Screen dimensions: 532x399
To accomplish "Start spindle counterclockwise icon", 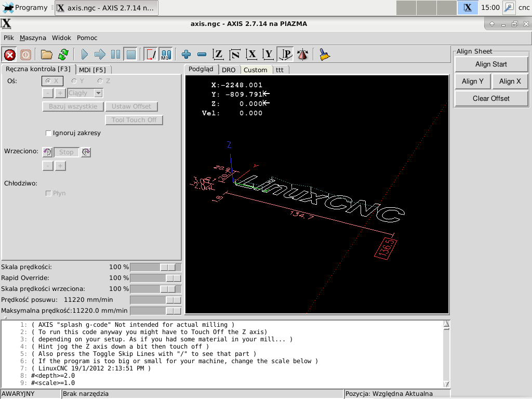I will click(x=47, y=152).
